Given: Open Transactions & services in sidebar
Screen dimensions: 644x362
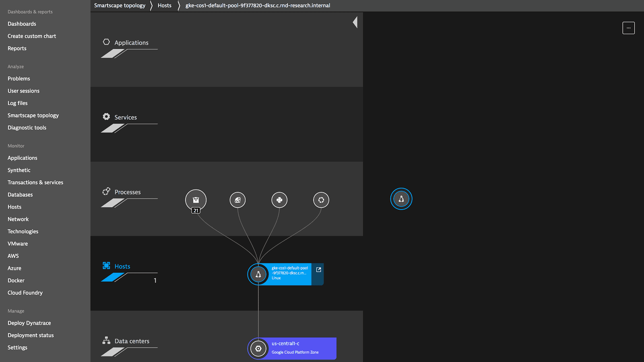Looking at the screenshot, I should coord(35,183).
